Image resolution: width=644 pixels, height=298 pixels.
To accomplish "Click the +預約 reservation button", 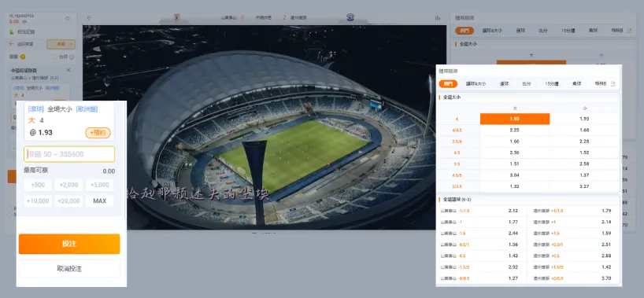I will [x=98, y=133].
